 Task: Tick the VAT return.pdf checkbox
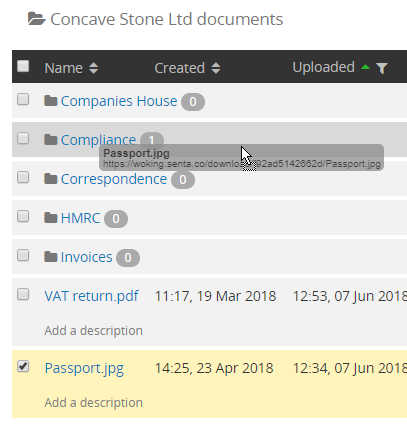(x=23, y=294)
